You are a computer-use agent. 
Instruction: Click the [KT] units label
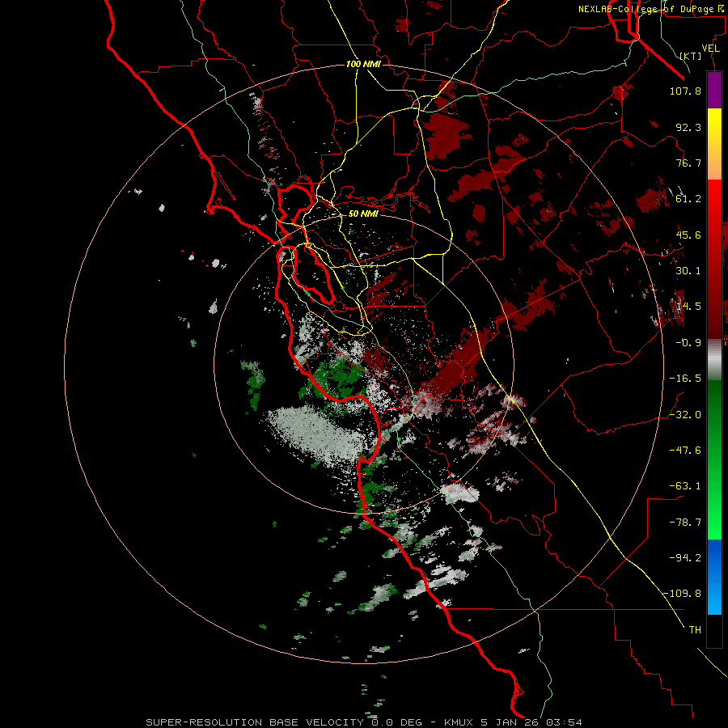tap(691, 56)
